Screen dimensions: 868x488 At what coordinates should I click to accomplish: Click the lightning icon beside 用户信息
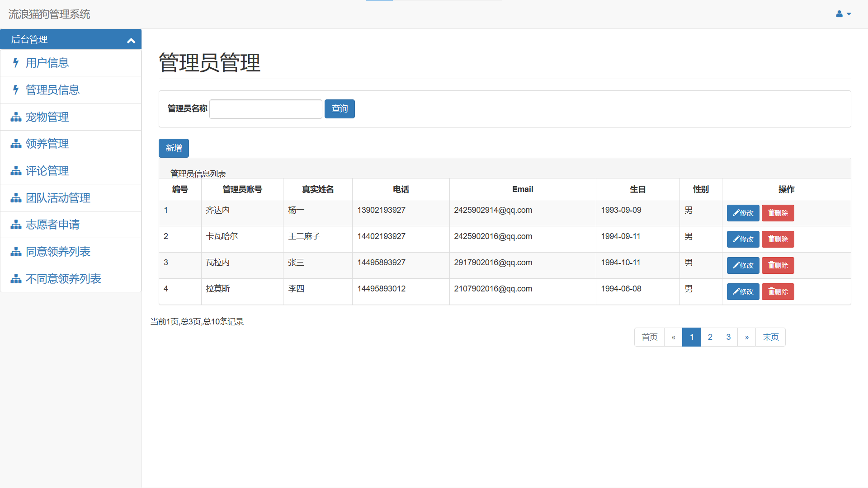pyautogui.click(x=16, y=63)
